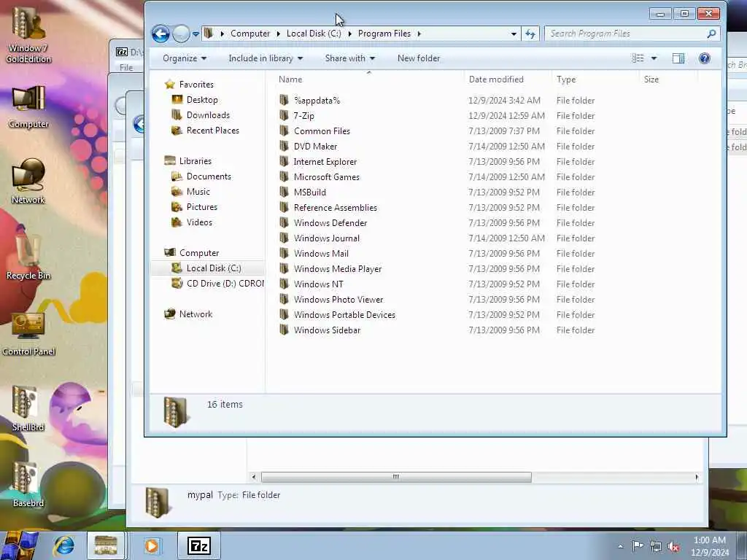Select the Reference Assemblies folder
The height and width of the screenshot is (560, 747).
(335, 208)
